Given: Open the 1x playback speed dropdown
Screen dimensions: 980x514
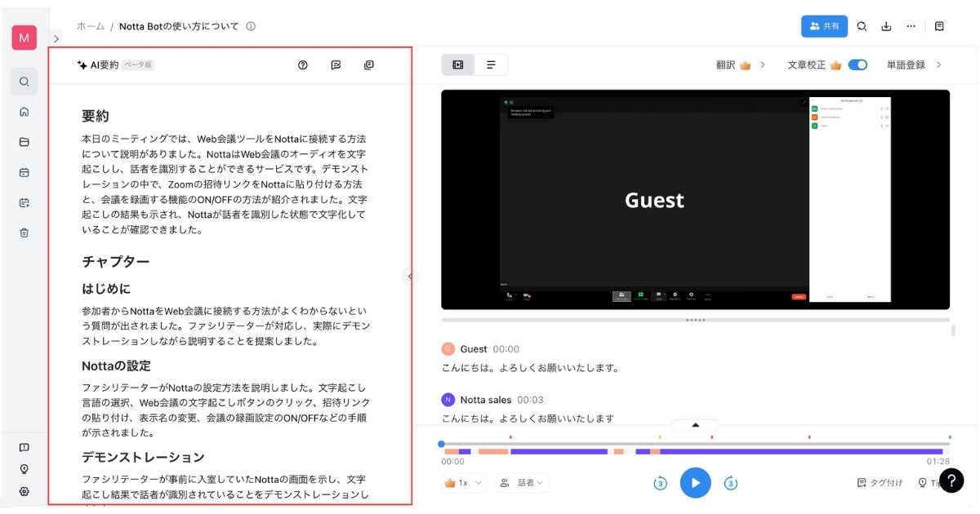Looking at the screenshot, I should click(x=464, y=483).
